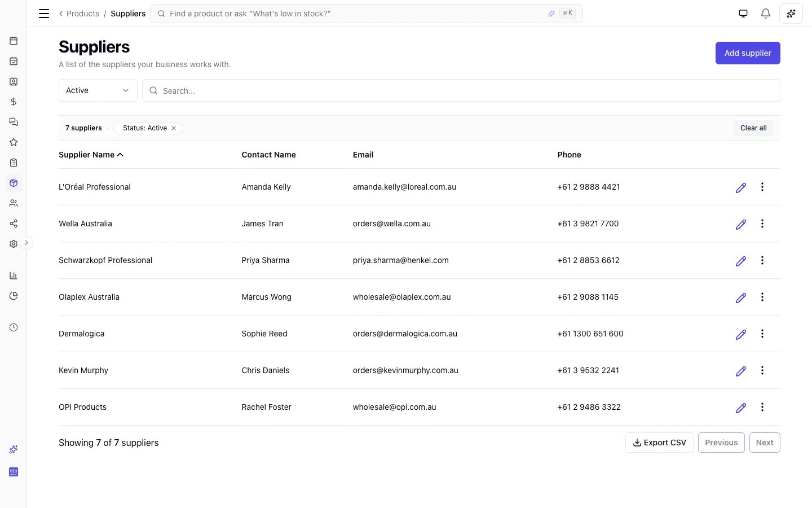Click the Suppliers breadcrumb
This screenshot has width=812, height=508.
[x=128, y=14]
